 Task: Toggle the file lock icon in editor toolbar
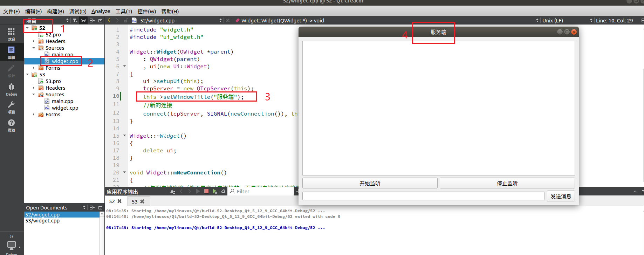[125, 20]
